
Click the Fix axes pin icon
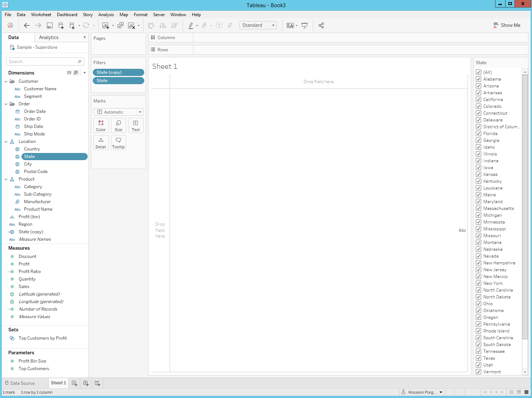tap(230, 25)
